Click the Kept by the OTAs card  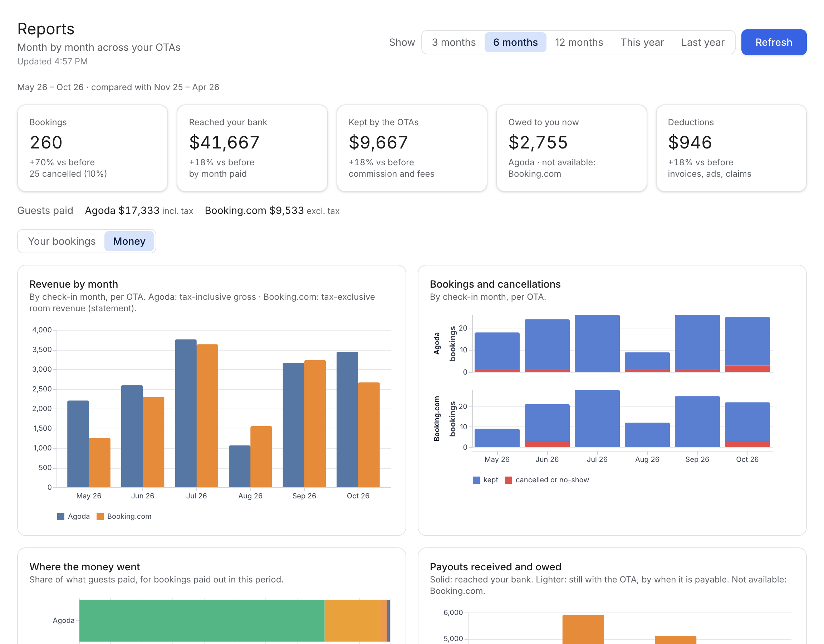click(x=412, y=148)
